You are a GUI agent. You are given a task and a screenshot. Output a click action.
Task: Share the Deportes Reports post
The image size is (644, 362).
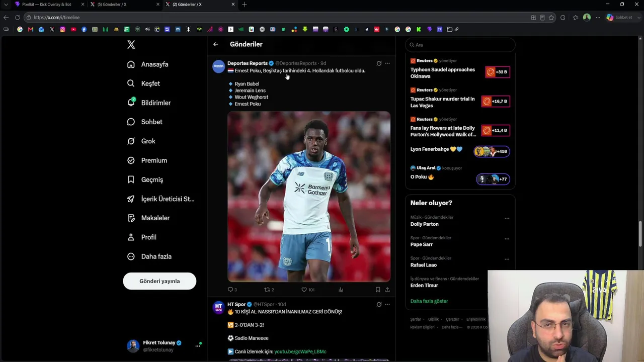click(x=387, y=290)
